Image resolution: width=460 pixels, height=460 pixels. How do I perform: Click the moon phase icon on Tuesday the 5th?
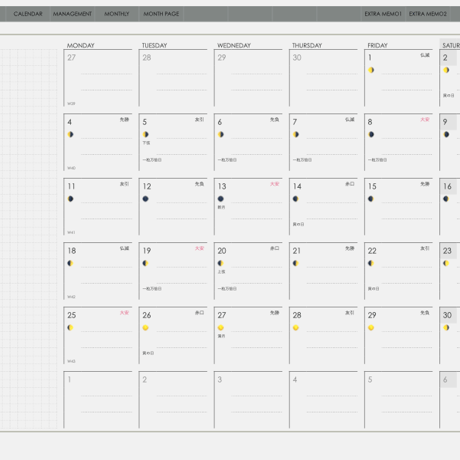[x=146, y=134]
